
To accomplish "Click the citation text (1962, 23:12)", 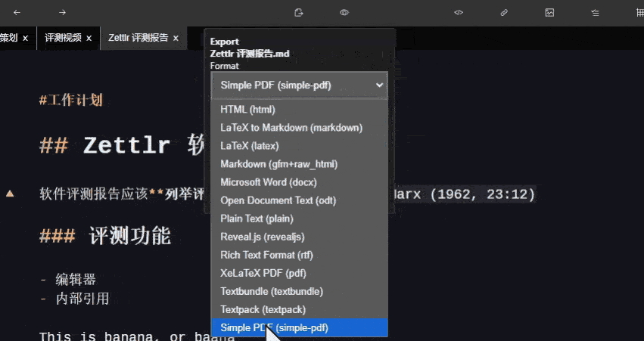I will [483, 194].
